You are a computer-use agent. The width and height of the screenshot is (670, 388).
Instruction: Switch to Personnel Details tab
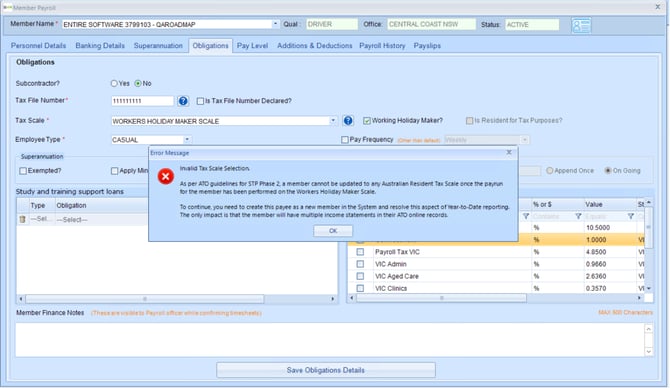tap(38, 46)
